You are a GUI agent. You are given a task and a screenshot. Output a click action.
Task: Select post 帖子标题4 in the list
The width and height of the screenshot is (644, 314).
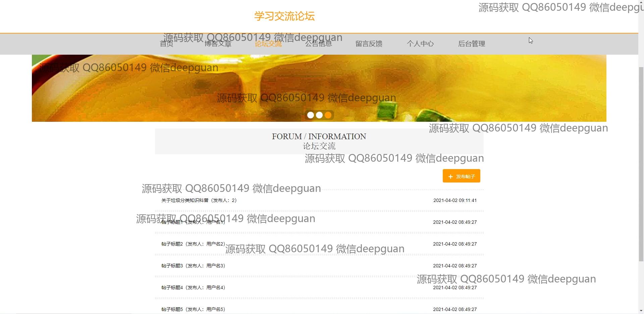tap(193, 287)
